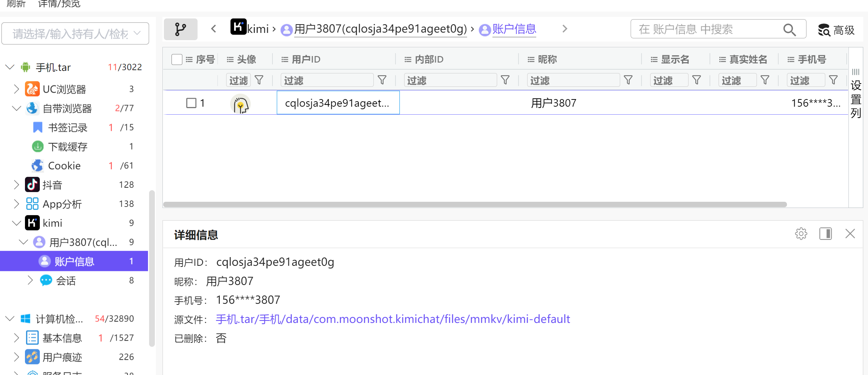Open detail panel settings gear
The image size is (868, 375).
[801, 234]
